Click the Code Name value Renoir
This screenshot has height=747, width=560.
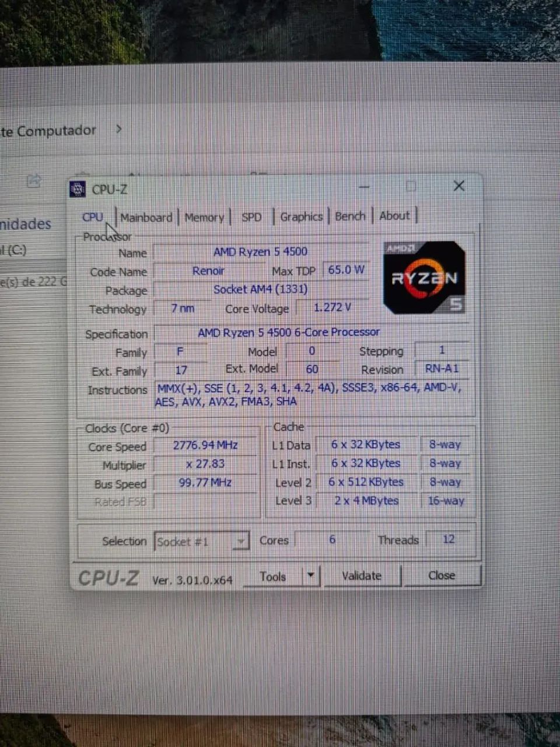[x=208, y=271]
